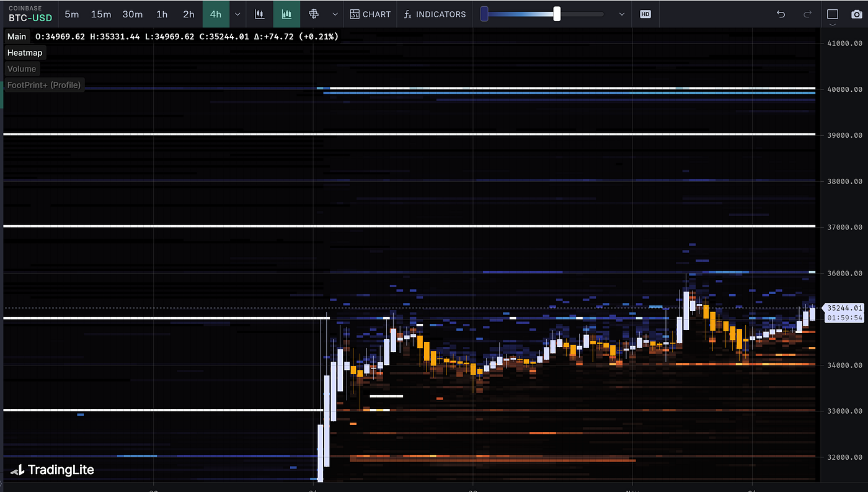Click the 34000.00 price axis label
The width and height of the screenshot is (868, 492).
point(844,365)
